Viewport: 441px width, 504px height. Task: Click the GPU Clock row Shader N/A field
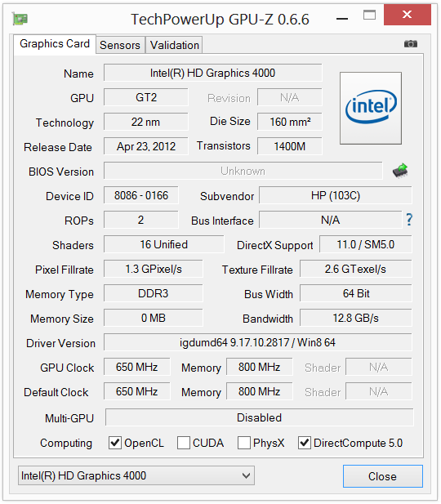379,367
